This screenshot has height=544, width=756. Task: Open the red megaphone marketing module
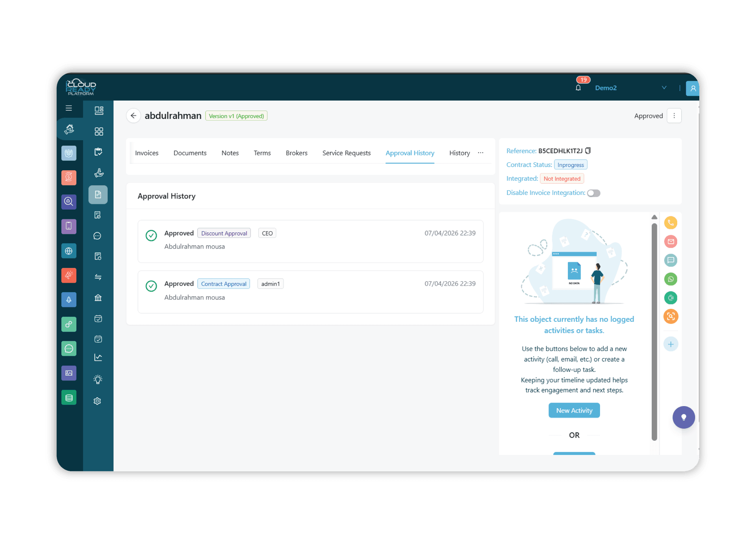[69, 275]
